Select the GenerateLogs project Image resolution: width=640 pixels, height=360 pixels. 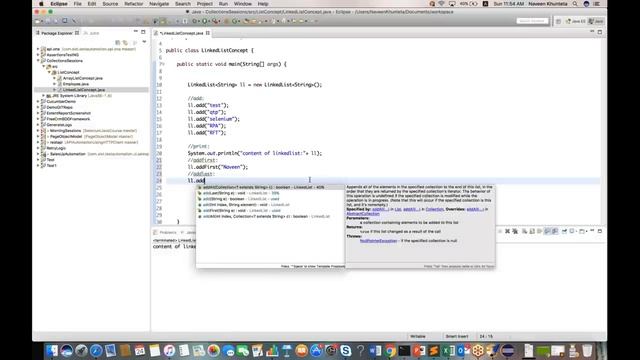[x=59, y=125]
